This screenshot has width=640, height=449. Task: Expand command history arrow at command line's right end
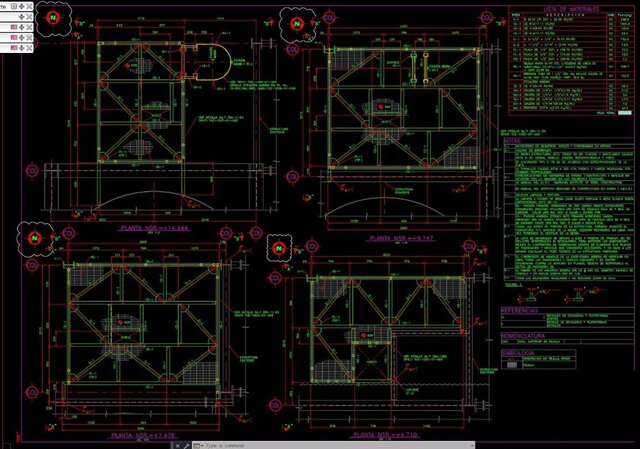click(x=471, y=446)
